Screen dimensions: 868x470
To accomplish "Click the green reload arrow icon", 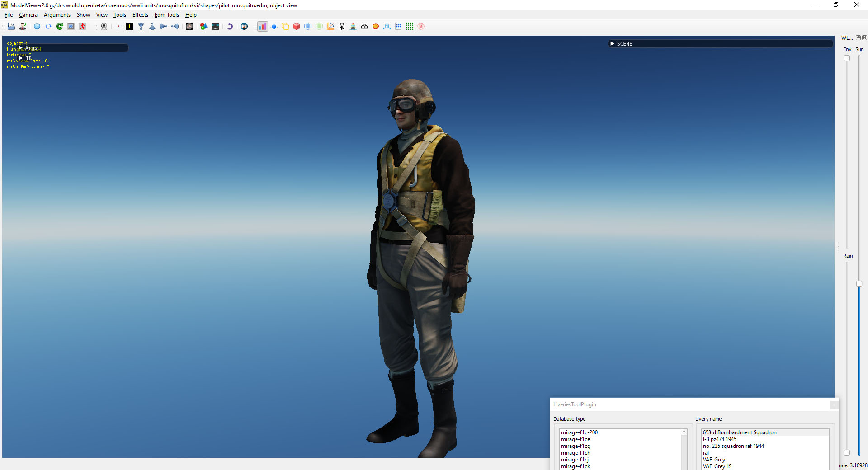I will 60,26.
